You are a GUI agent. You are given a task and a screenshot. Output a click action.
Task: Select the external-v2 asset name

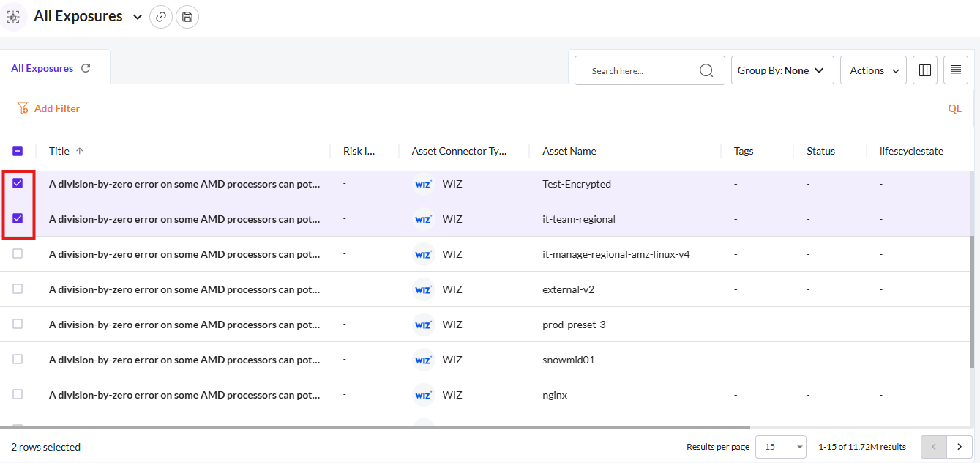(569, 289)
